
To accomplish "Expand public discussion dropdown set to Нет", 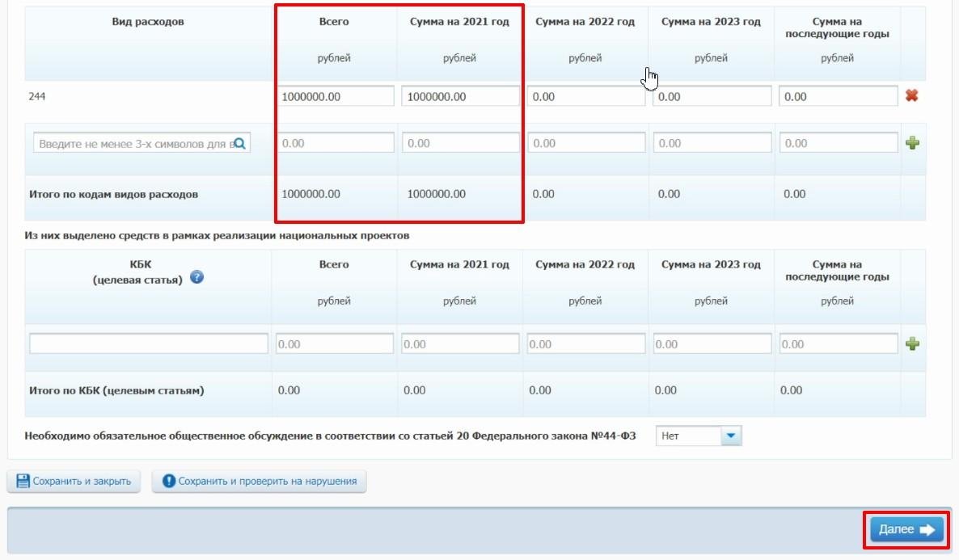I will [731, 436].
